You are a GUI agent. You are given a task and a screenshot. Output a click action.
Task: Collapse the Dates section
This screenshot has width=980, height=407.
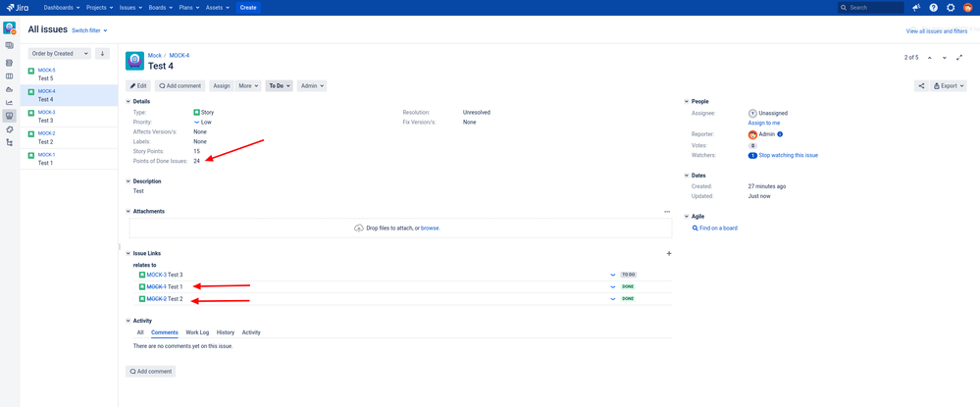[687, 176]
